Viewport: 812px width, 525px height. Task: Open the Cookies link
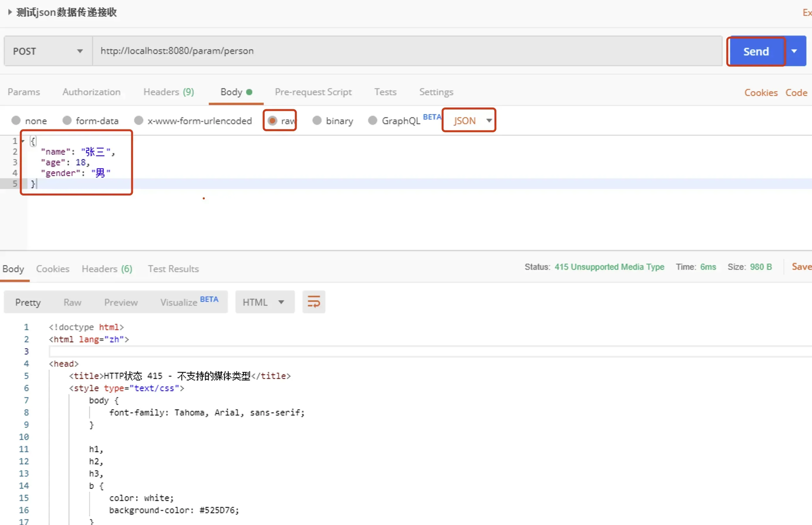(761, 93)
